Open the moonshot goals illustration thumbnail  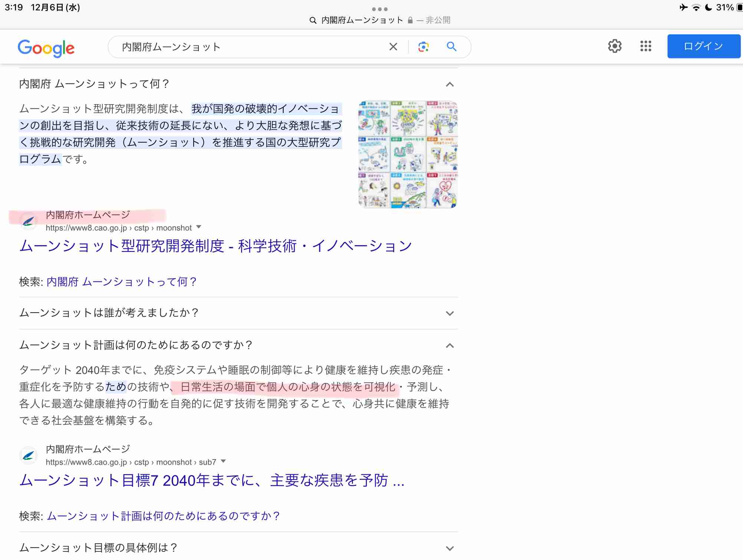[x=408, y=154]
